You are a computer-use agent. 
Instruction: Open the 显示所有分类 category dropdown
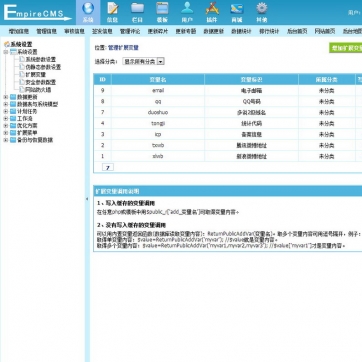tap(143, 61)
